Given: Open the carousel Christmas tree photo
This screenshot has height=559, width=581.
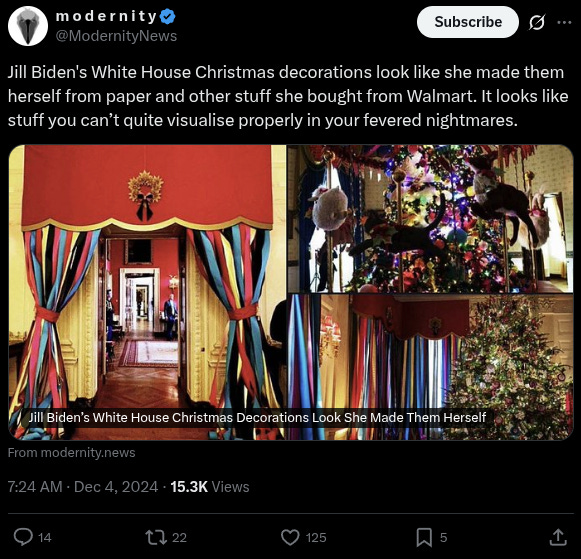Looking at the screenshot, I should 430,219.
